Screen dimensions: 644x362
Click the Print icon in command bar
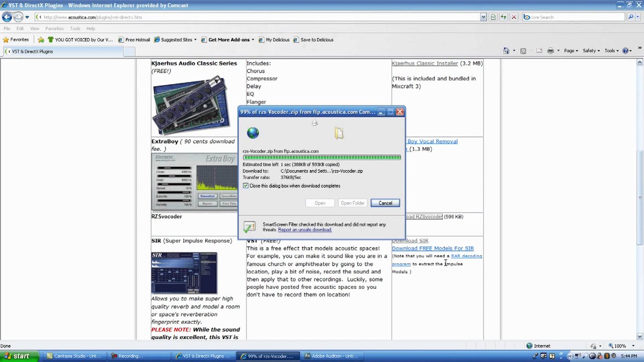550,51
